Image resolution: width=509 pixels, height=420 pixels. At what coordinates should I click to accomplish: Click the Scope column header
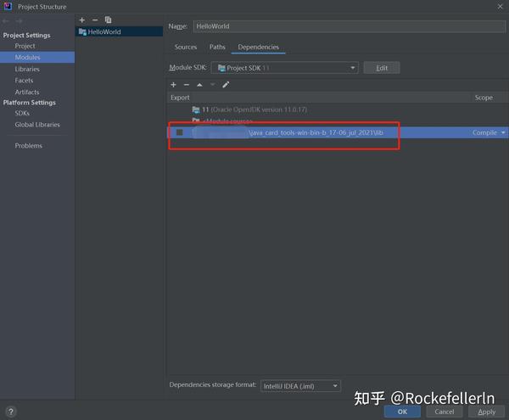[484, 98]
